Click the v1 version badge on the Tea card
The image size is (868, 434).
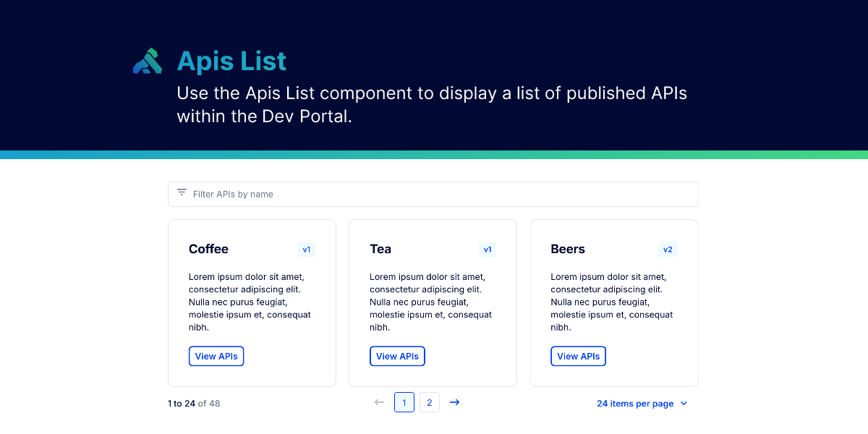488,249
